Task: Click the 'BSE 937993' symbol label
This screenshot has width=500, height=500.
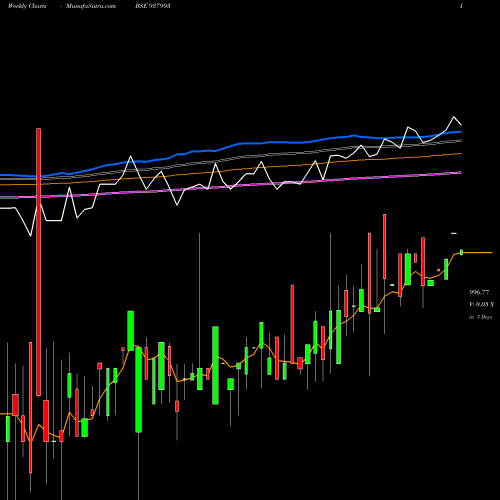Action: click(x=153, y=6)
